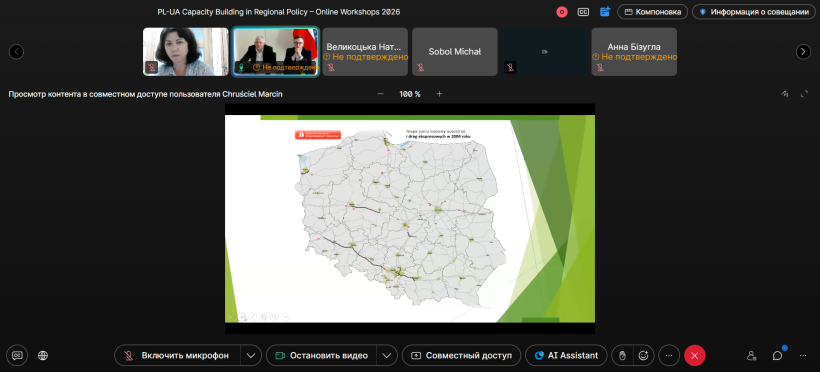
Task: Click muted mic icon on blank tile
Action: (510, 67)
